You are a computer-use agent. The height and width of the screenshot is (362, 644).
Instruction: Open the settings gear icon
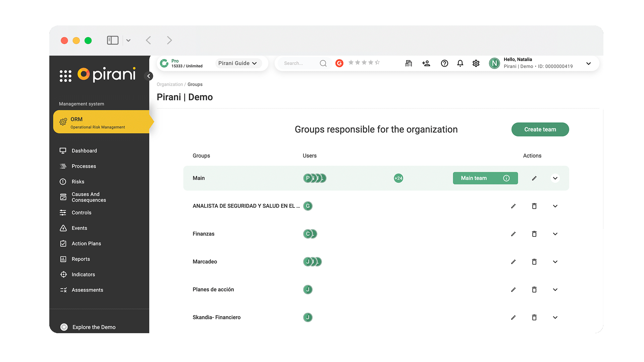point(476,63)
